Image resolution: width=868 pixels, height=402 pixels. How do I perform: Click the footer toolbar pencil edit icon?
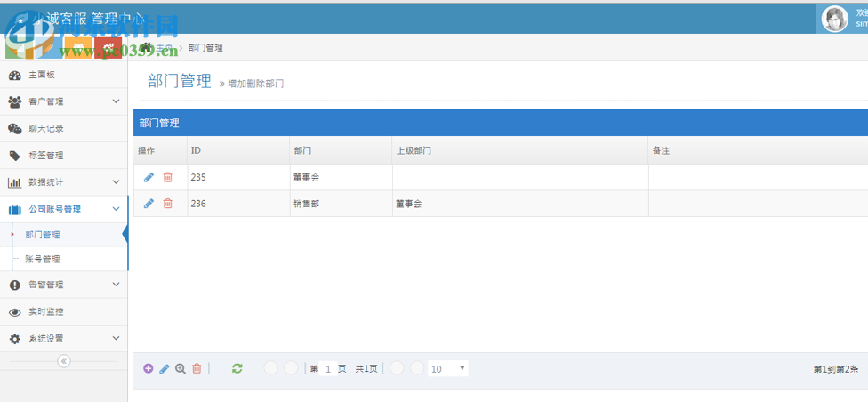(x=164, y=369)
